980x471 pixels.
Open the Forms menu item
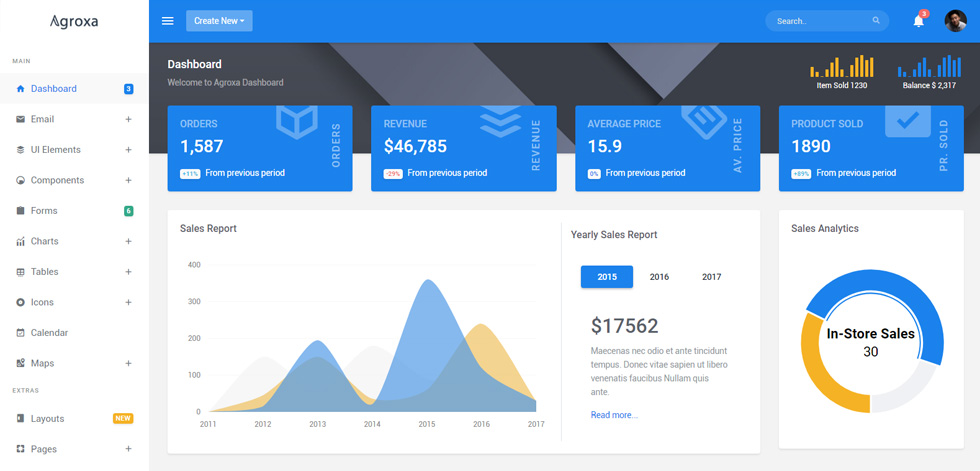tap(74, 211)
